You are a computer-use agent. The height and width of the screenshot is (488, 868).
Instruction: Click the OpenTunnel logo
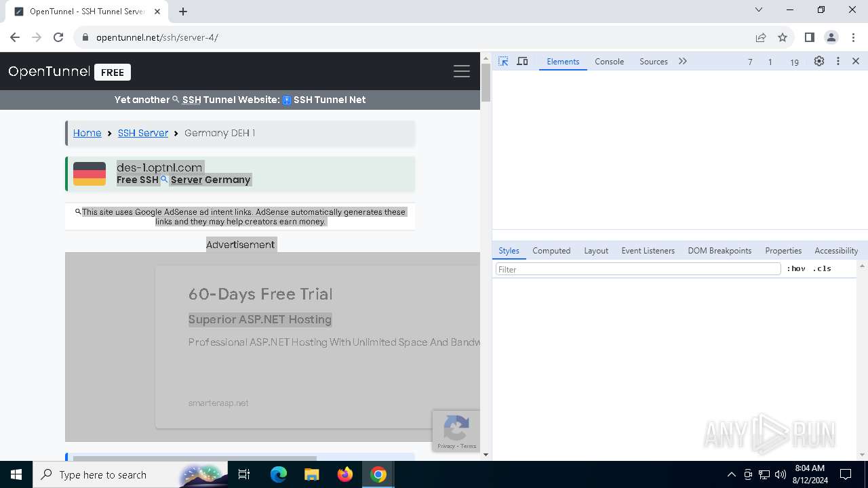pos(49,71)
